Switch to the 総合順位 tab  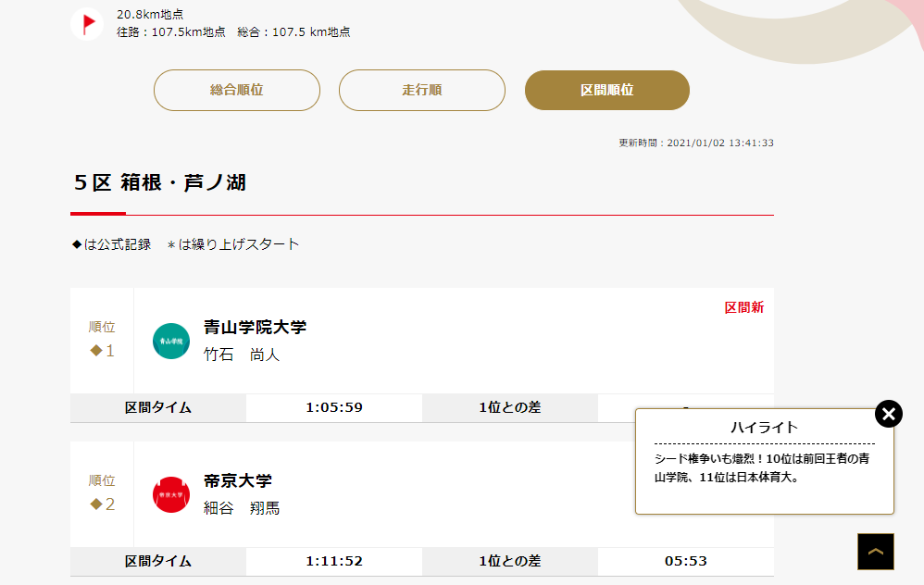[x=237, y=90]
